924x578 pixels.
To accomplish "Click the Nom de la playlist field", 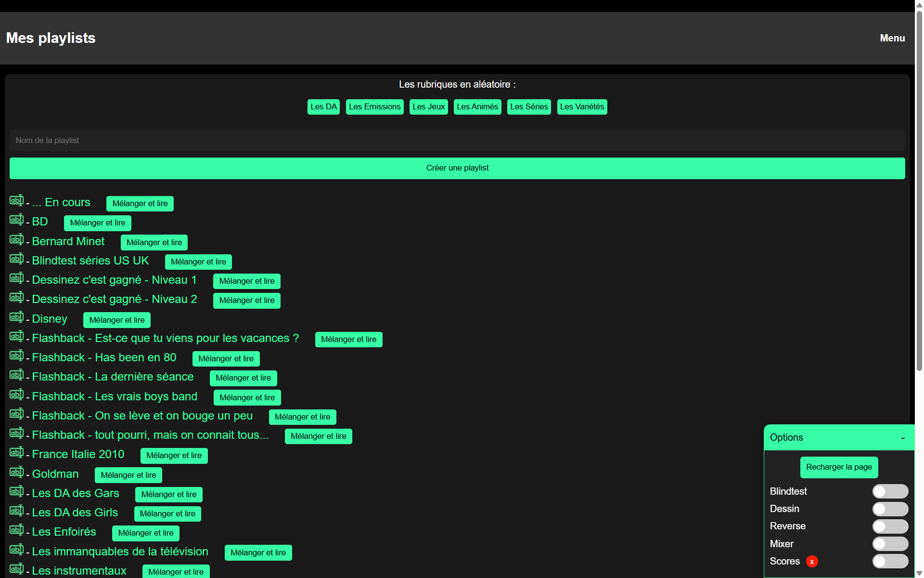I will pyautogui.click(x=457, y=141).
